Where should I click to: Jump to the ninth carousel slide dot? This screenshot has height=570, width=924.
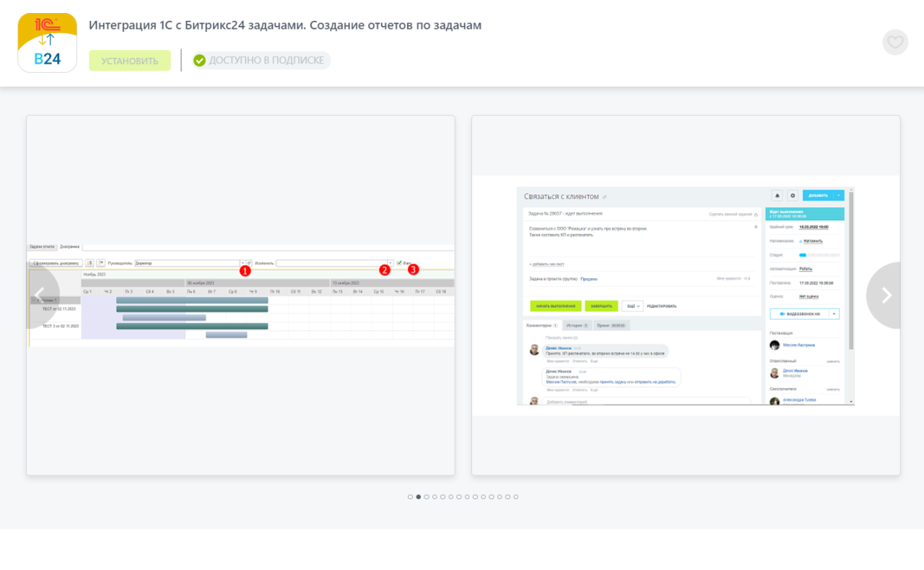(475, 497)
